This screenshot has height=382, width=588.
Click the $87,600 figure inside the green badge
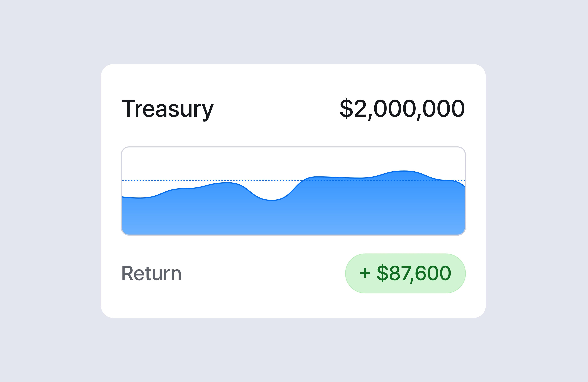click(414, 273)
